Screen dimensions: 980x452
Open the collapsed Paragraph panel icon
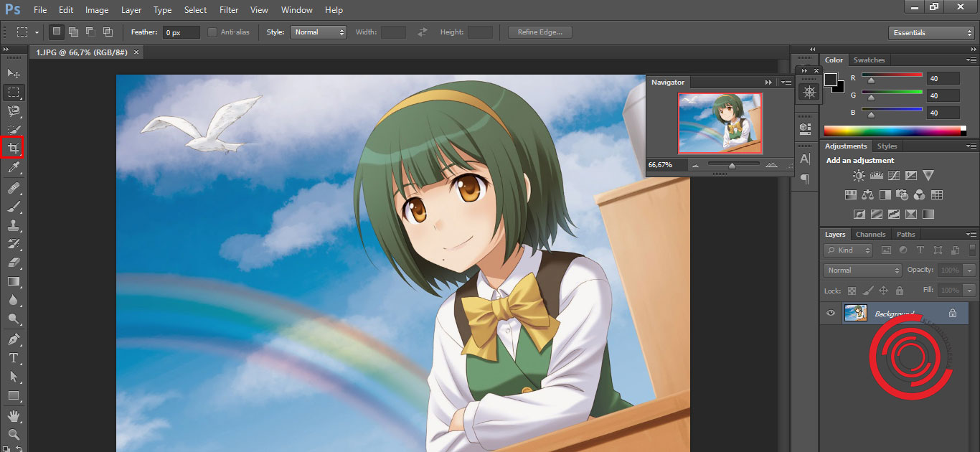click(805, 179)
